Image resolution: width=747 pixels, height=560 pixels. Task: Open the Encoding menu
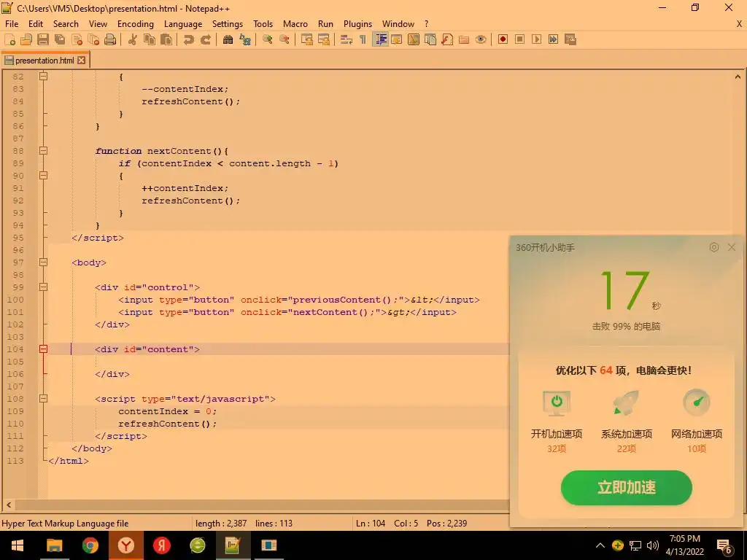pyautogui.click(x=135, y=24)
